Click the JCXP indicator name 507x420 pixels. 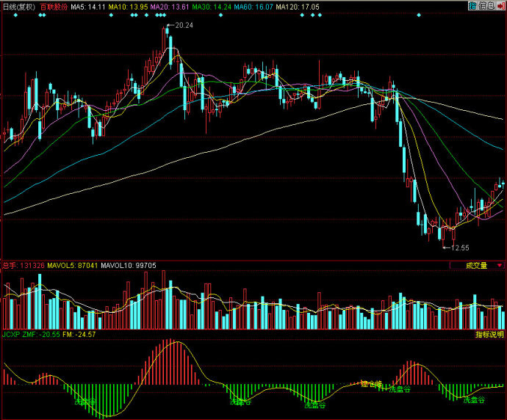point(11,334)
